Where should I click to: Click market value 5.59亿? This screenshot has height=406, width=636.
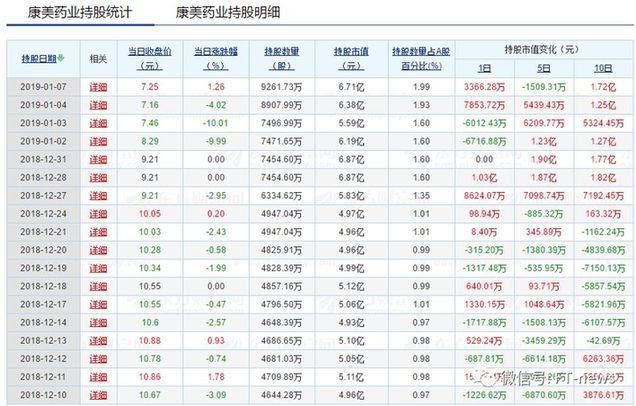pos(351,123)
